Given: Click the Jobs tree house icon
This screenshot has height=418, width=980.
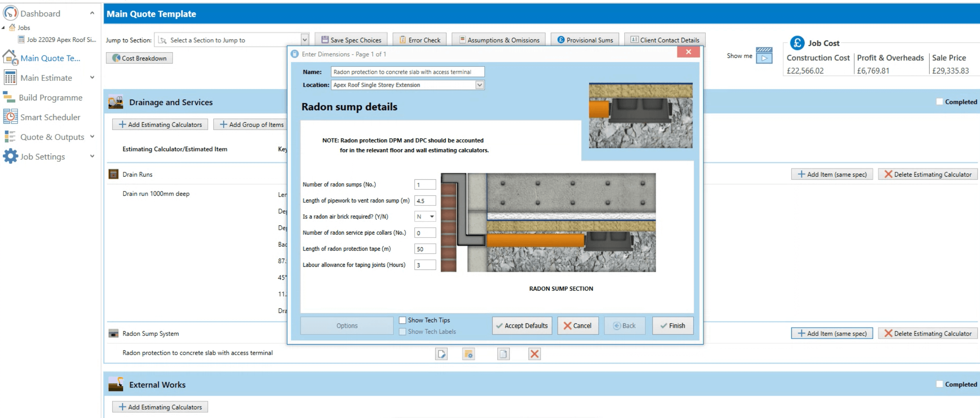Looking at the screenshot, I should 12,27.
